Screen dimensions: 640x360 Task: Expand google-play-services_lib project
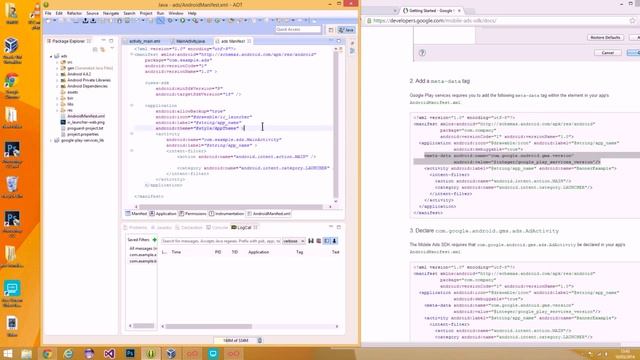(x=51, y=140)
